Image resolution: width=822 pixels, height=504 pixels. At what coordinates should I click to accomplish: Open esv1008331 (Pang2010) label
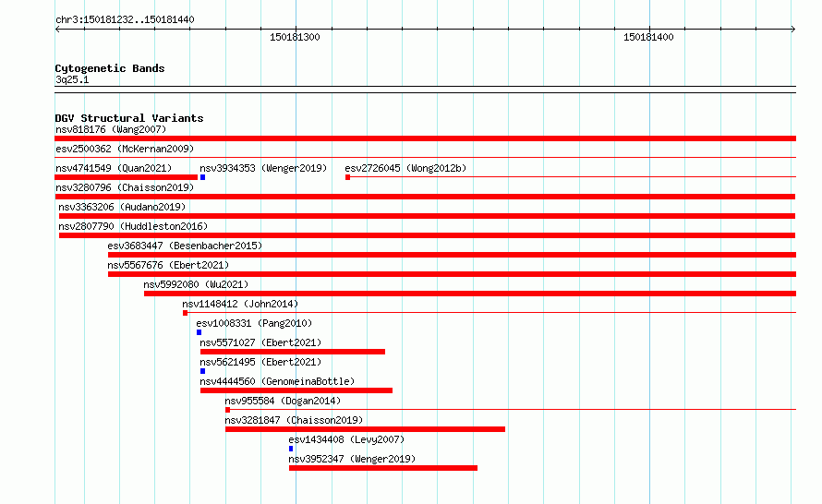[254, 323]
